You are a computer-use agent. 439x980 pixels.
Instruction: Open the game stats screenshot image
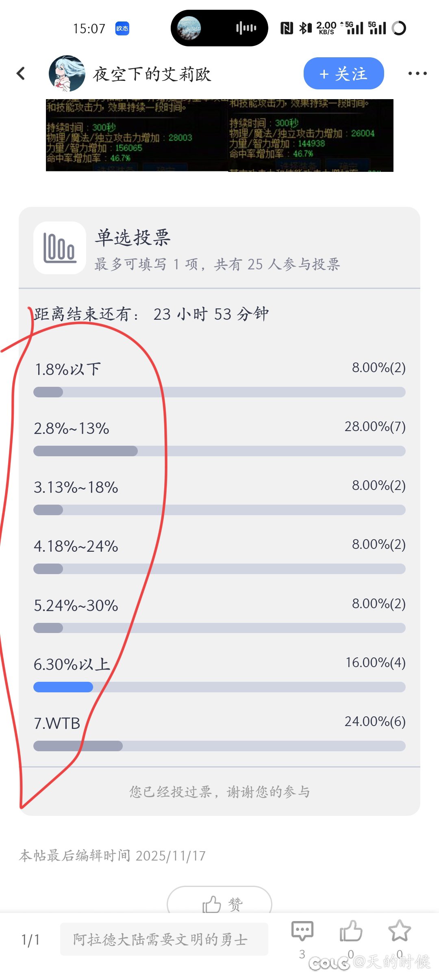(x=219, y=135)
